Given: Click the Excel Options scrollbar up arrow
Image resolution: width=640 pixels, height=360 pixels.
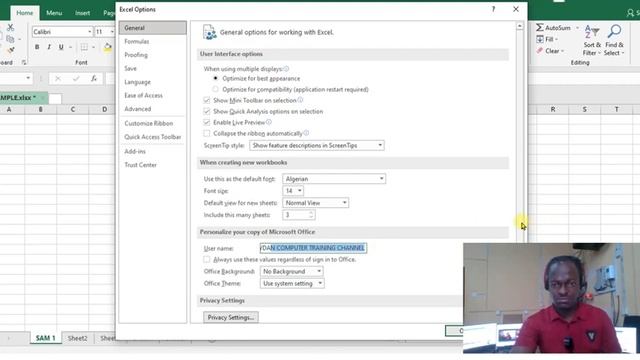Looking at the screenshot, I should tap(520, 26).
